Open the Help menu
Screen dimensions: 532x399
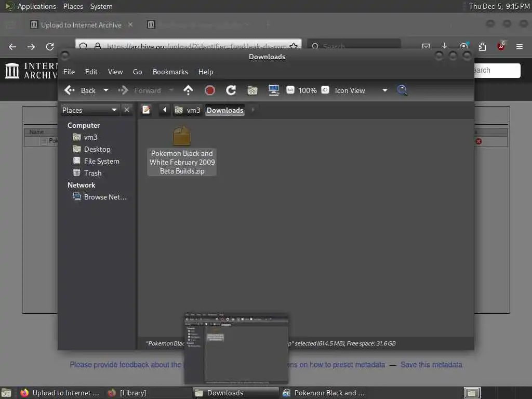click(206, 72)
